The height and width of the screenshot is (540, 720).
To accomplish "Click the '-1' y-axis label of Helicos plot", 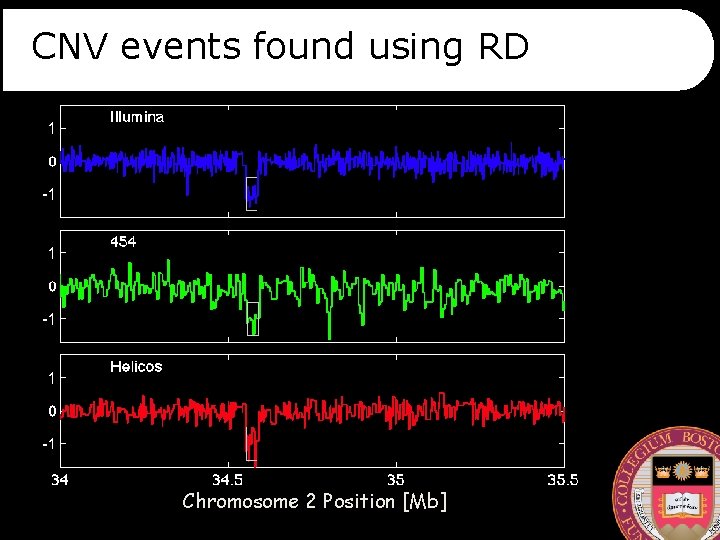I will (49, 444).
